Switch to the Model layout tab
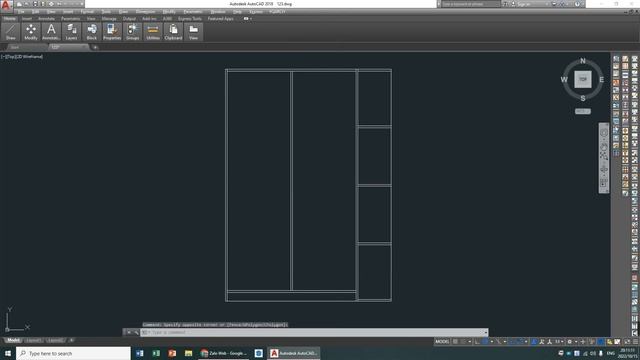 coord(13,340)
